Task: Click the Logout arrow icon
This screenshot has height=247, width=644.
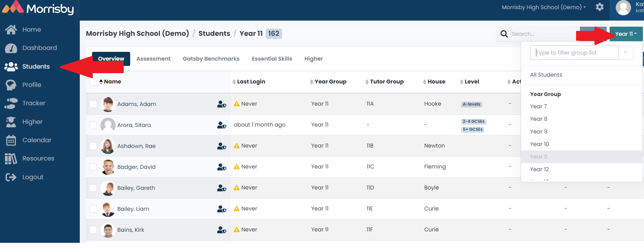Action: click(x=11, y=177)
